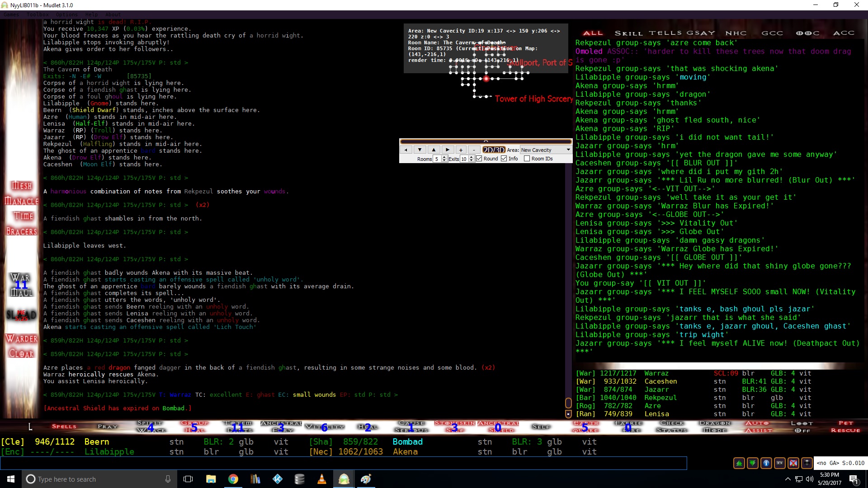
Task: Click into the command input line
Action: click(x=344, y=463)
